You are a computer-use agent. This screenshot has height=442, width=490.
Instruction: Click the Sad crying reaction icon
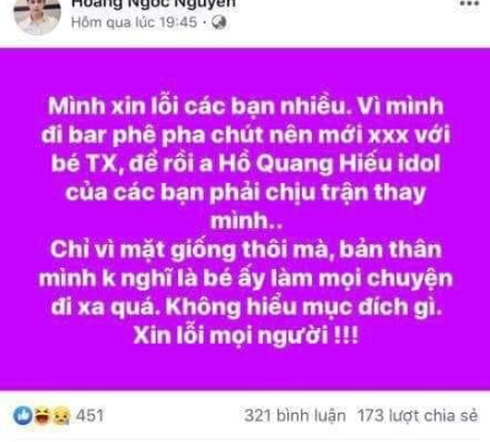coord(61,416)
